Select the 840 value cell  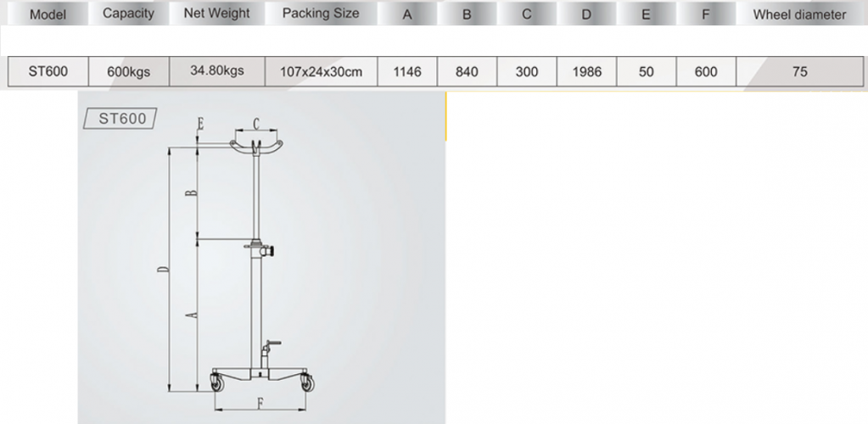pos(468,71)
